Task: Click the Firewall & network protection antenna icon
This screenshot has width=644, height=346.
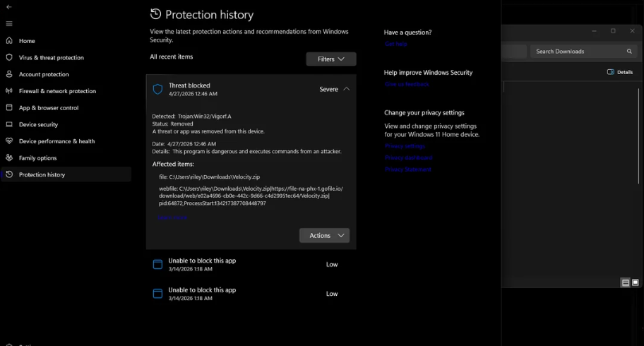Action: click(x=9, y=91)
